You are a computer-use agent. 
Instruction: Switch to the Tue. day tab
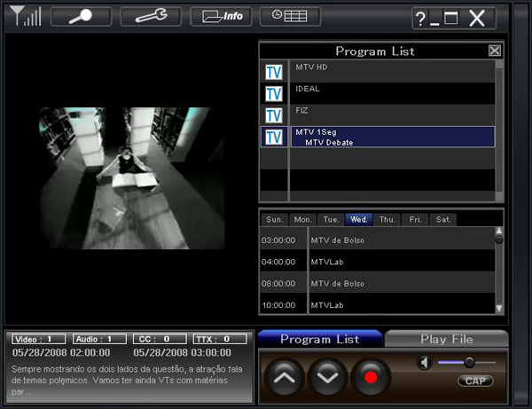pyautogui.click(x=331, y=220)
